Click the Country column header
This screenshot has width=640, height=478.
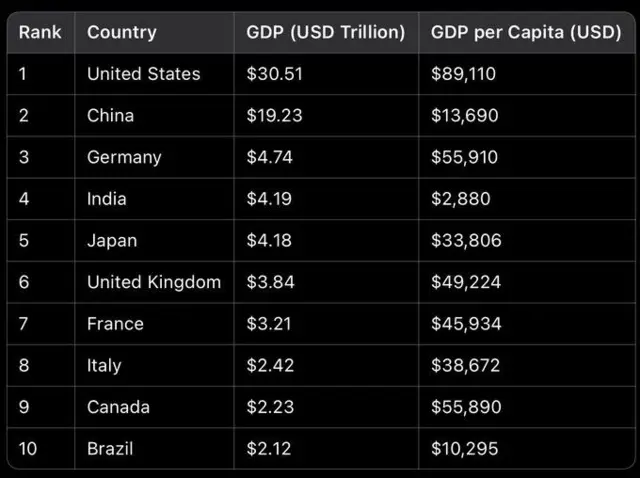coord(122,32)
